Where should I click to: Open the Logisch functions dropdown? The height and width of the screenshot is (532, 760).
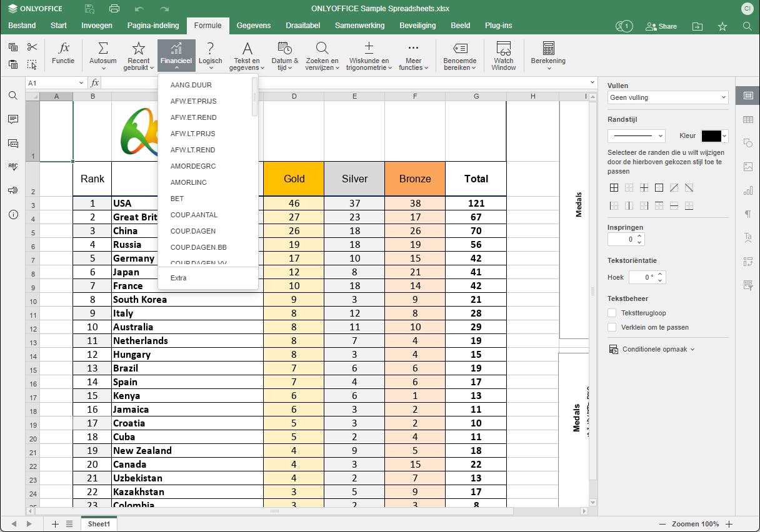[211, 56]
